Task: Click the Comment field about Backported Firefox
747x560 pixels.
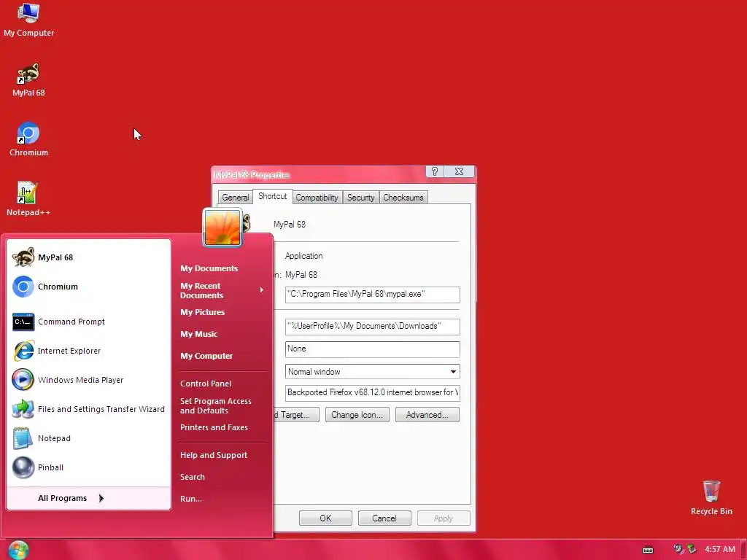Action: 373,393
